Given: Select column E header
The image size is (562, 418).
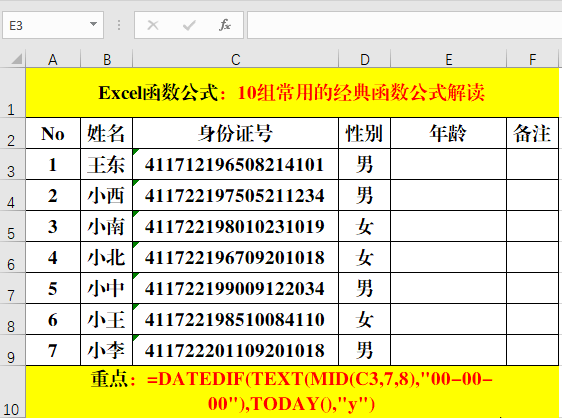Looking at the screenshot, I should click(448, 59).
